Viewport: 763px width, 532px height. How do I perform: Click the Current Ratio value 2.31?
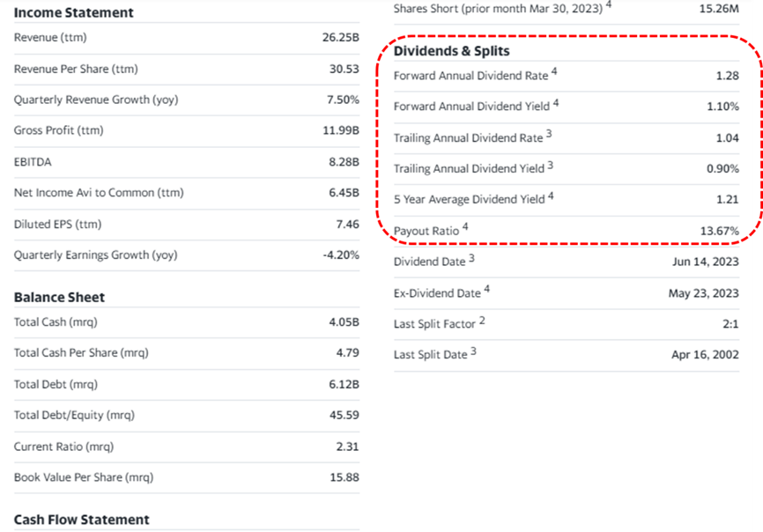click(347, 447)
